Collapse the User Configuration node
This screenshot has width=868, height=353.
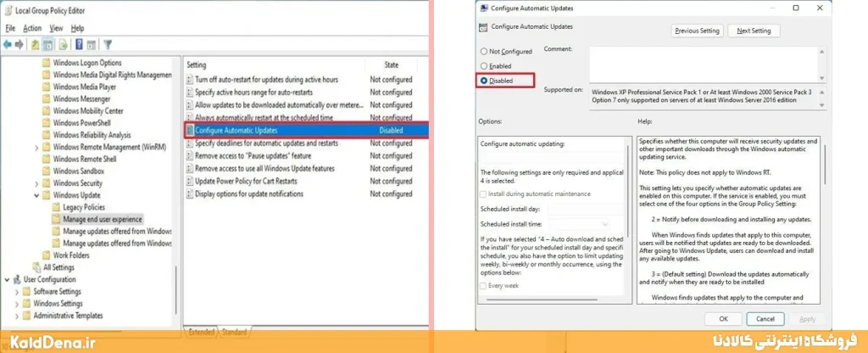click(x=7, y=279)
